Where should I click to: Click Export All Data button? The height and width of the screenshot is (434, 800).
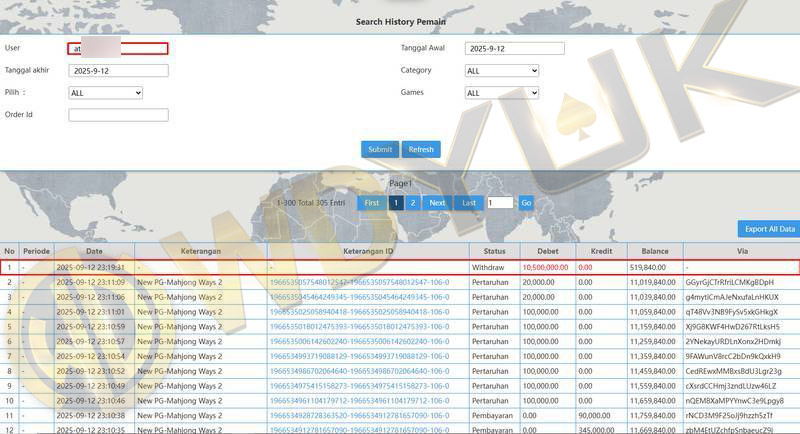pos(769,229)
